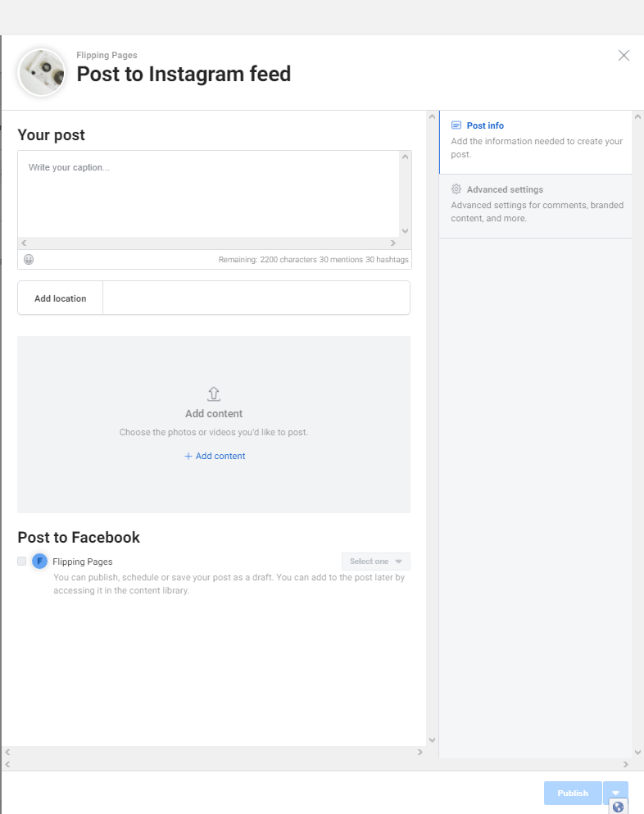Click the blue Add content link

click(215, 456)
